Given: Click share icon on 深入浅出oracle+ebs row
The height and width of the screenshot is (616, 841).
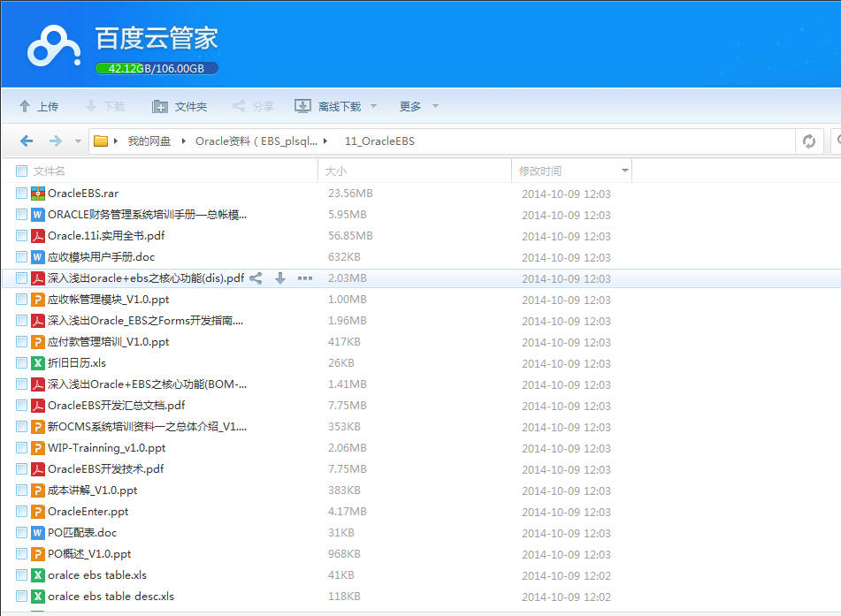Looking at the screenshot, I should coord(256,278).
